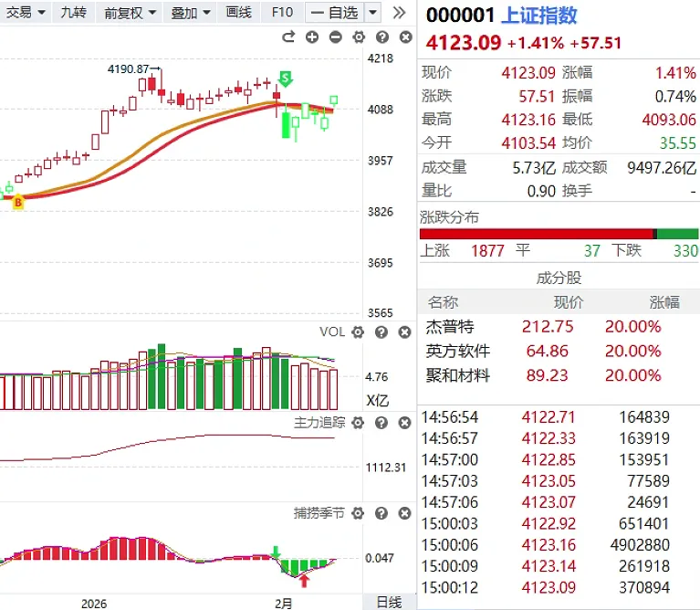
Task: Open the 交易 dropdown menu
Action: [25, 13]
